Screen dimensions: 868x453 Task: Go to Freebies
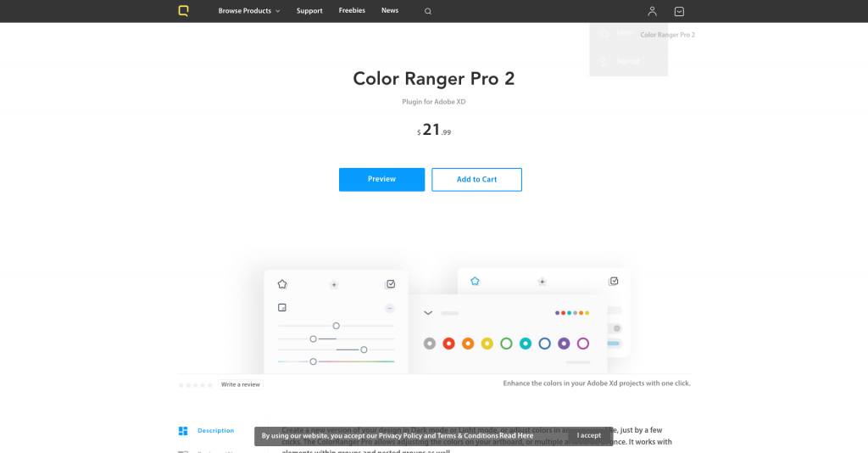[352, 10]
